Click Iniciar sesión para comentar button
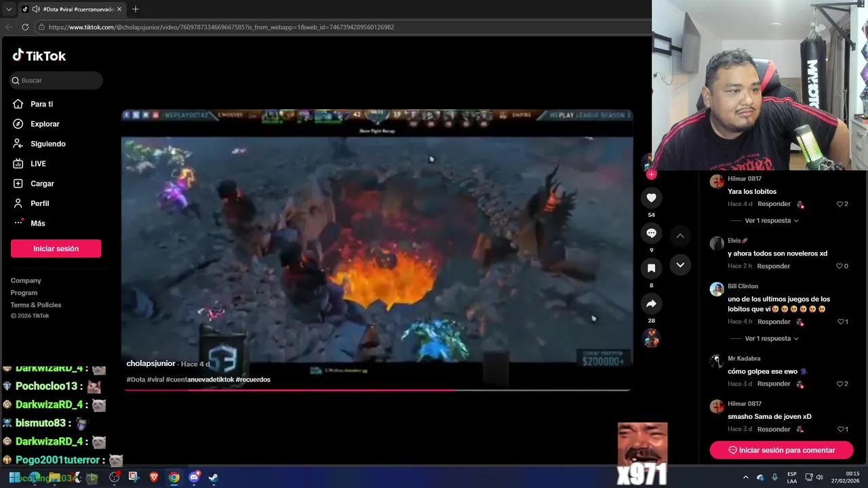The height and width of the screenshot is (488, 868). pyautogui.click(x=781, y=450)
